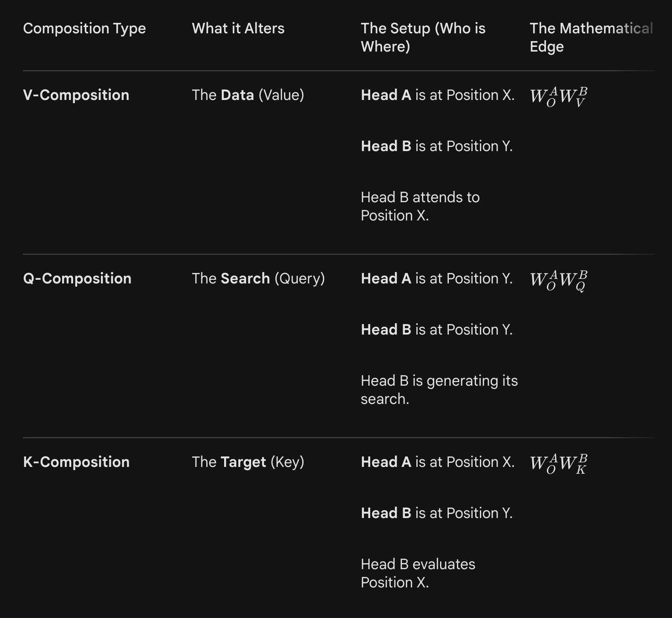The image size is (672, 618).
Task: Select "Head B attends to Position X" text
Action: [x=420, y=206]
